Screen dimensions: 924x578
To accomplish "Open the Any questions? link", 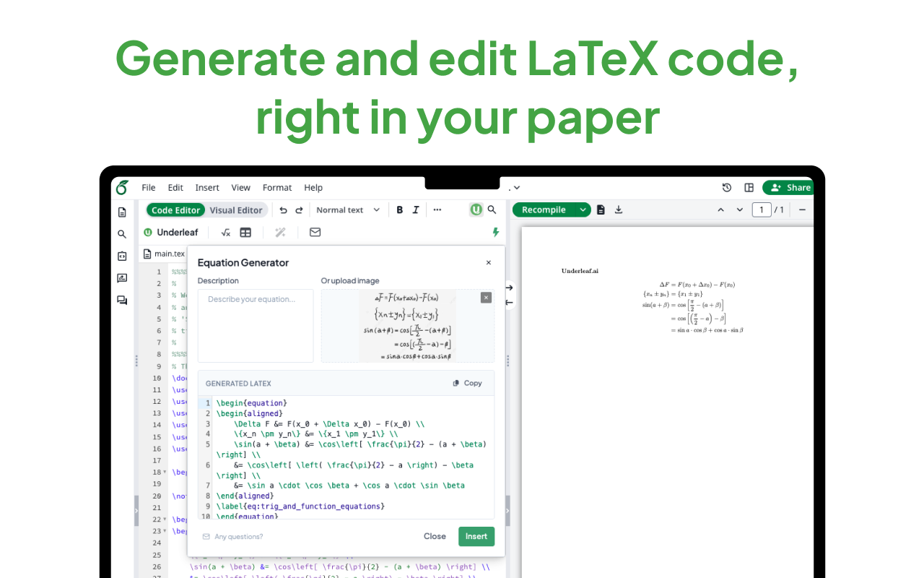I will click(232, 537).
